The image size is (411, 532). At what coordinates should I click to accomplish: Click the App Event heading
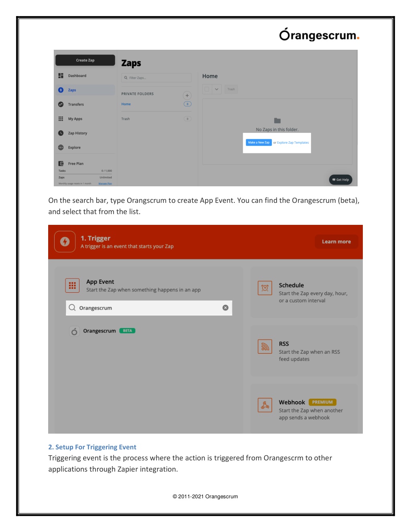click(100, 282)
